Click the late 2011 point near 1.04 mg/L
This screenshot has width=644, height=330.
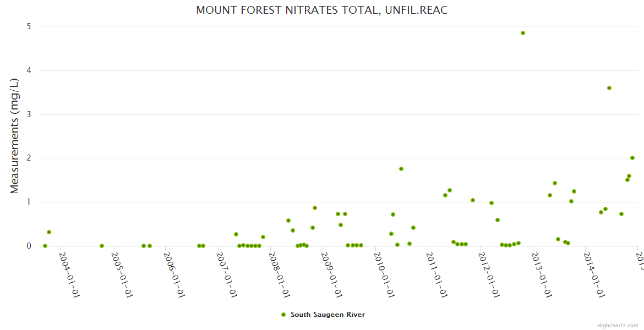coord(473,200)
